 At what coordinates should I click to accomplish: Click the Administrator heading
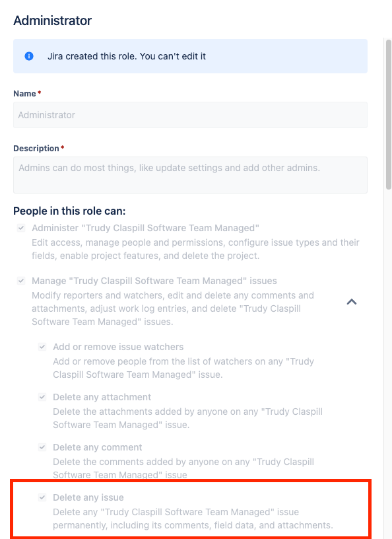[x=53, y=20]
